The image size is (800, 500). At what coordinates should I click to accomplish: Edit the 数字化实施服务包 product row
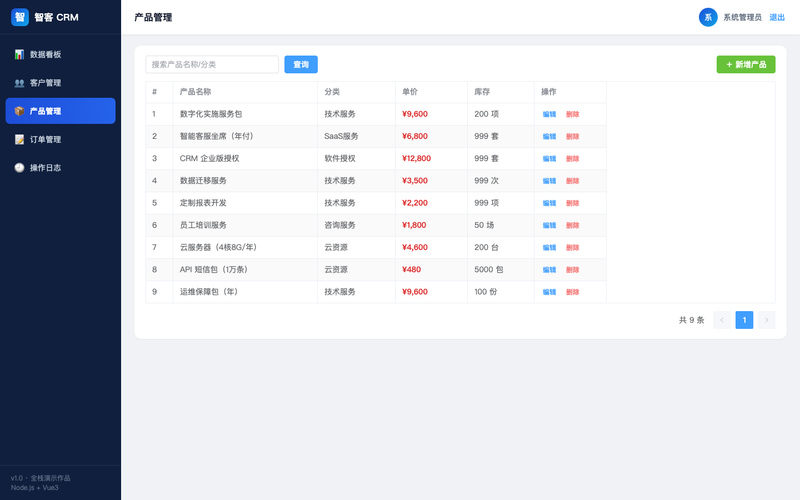[549, 114]
